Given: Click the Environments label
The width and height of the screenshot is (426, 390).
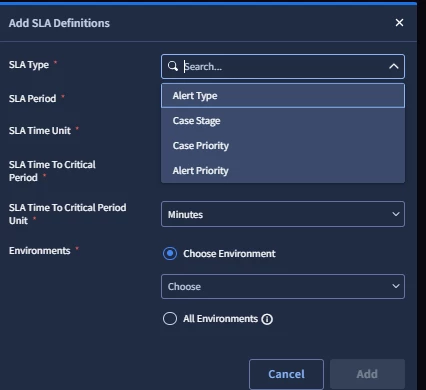Looking at the screenshot, I should click(40, 251).
